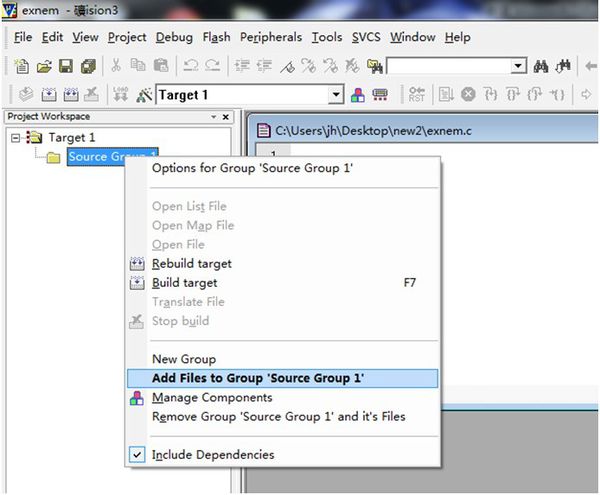Open the Window menu
The height and width of the screenshot is (495, 600).
click(x=412, y=37)
